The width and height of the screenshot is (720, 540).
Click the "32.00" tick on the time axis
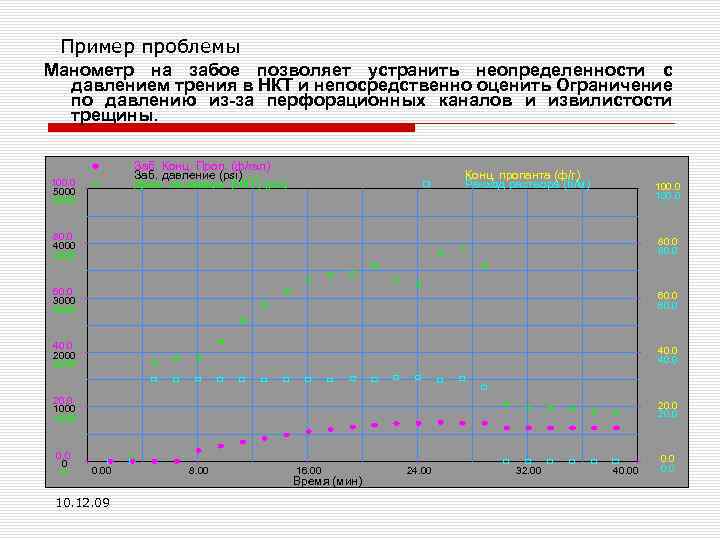click(529, 471)
